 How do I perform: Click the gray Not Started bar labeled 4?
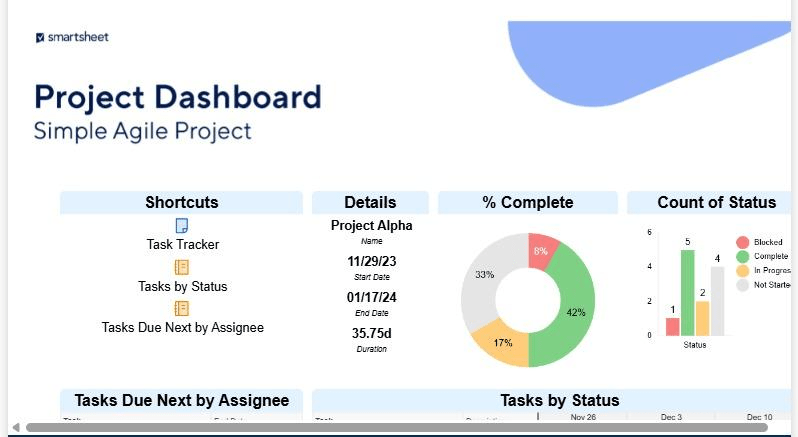click(x=717, y=301)
